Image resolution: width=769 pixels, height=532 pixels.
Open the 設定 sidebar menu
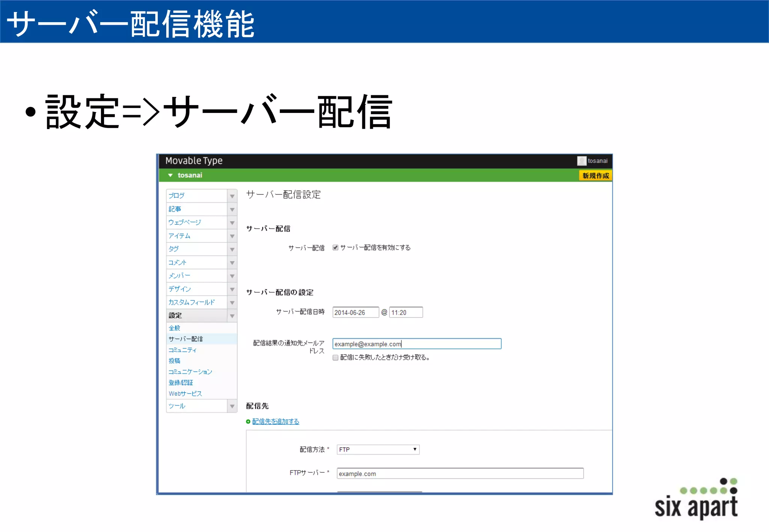(197, 316)
